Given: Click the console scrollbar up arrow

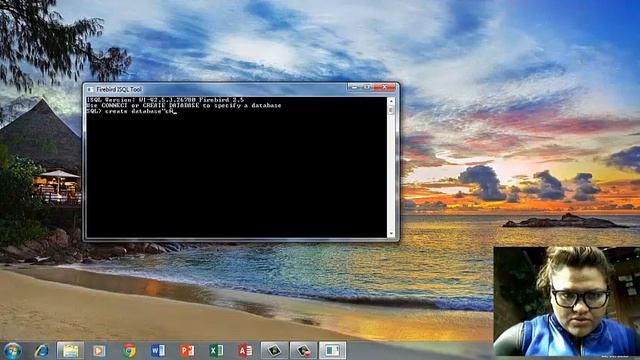Looking at the screenshot, I should pos(391,100).
